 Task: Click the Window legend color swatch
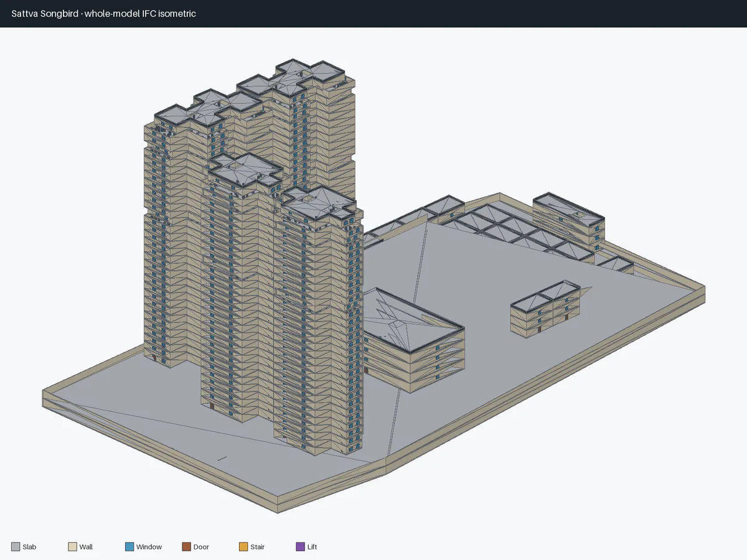click(129, 547)
